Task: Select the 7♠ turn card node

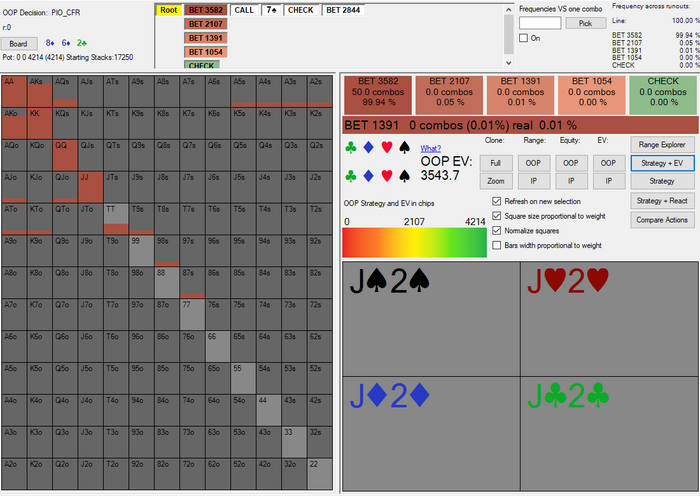Action: point(271,10)
